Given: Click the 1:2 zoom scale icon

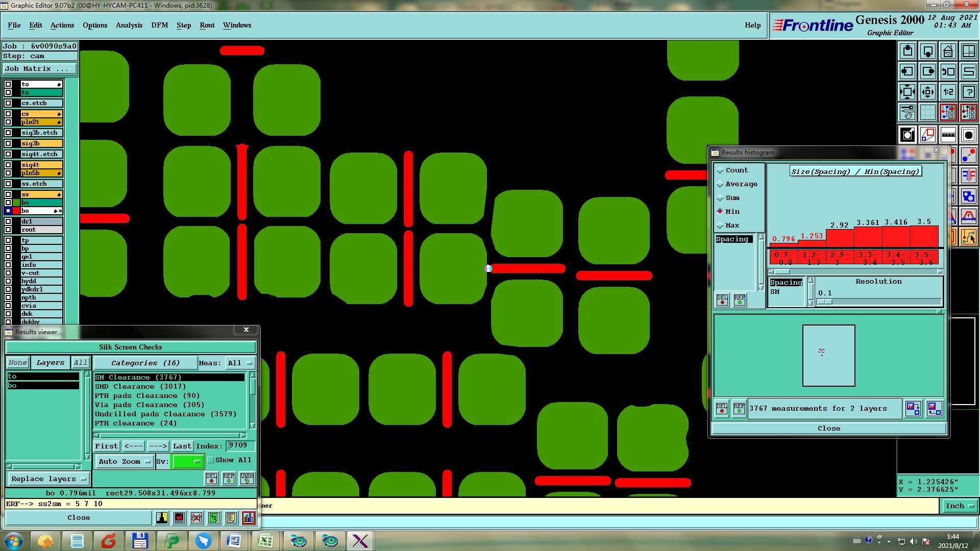Looking at the screenshot, I should 948,92.
